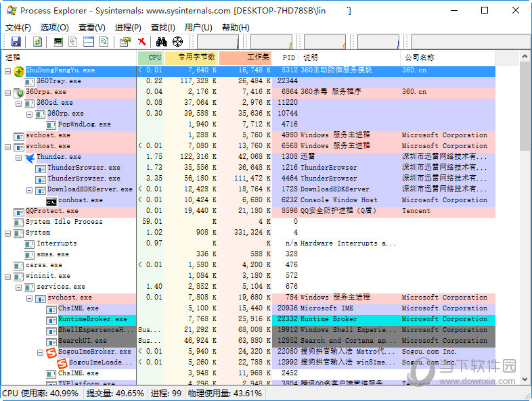Open the System Information graph icon
Viewport: 532px width, 401px height.
[58, 42]
